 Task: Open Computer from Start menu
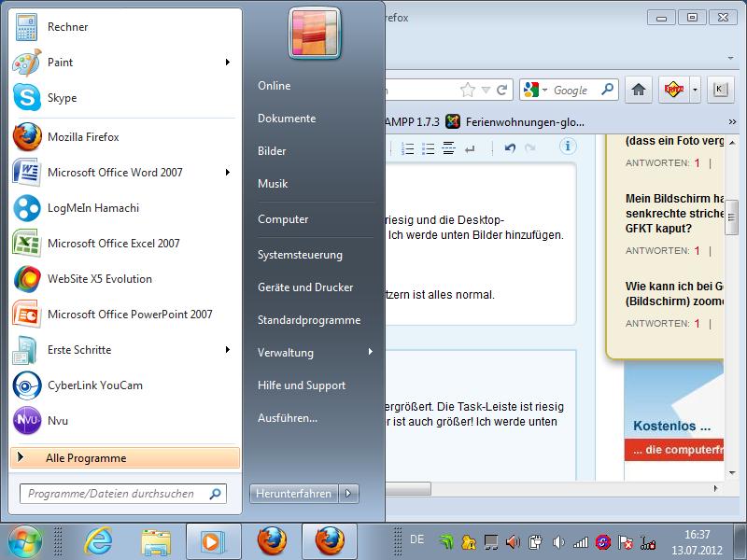point(283,219)
